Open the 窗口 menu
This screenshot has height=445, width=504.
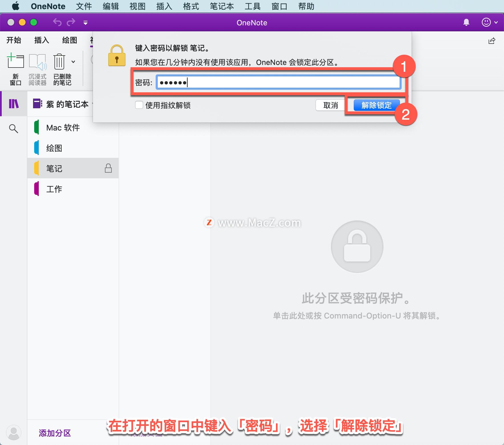279,6
